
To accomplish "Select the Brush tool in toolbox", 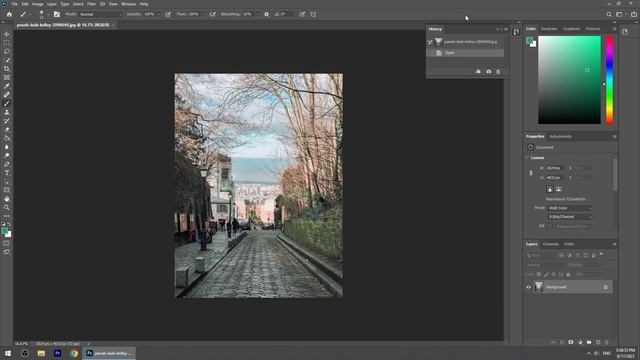I will point(7,103).
